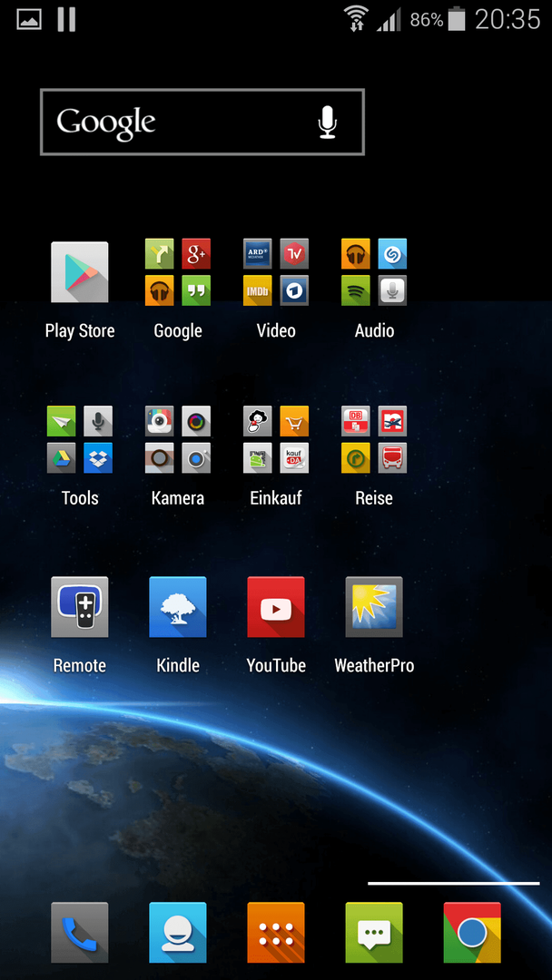Open red TV app in the Video folder
This screenshot has width=552, height=980.
pyautogui.click(x=294, y=253)
